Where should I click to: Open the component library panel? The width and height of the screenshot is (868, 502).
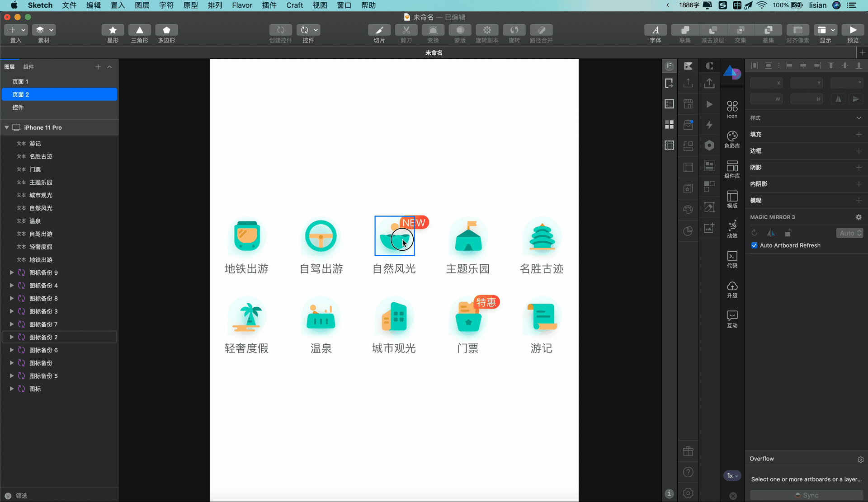pyautogui.click(x=732, y=169)
